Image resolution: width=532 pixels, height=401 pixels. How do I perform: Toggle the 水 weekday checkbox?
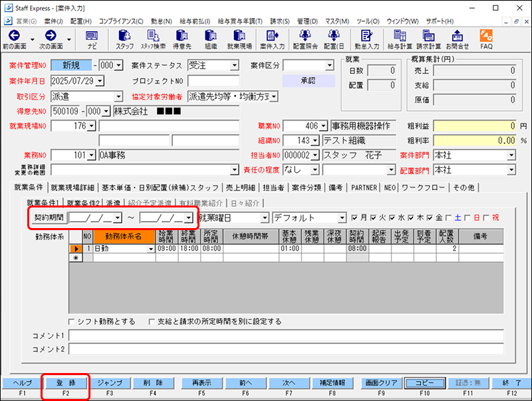pos(392,218)
